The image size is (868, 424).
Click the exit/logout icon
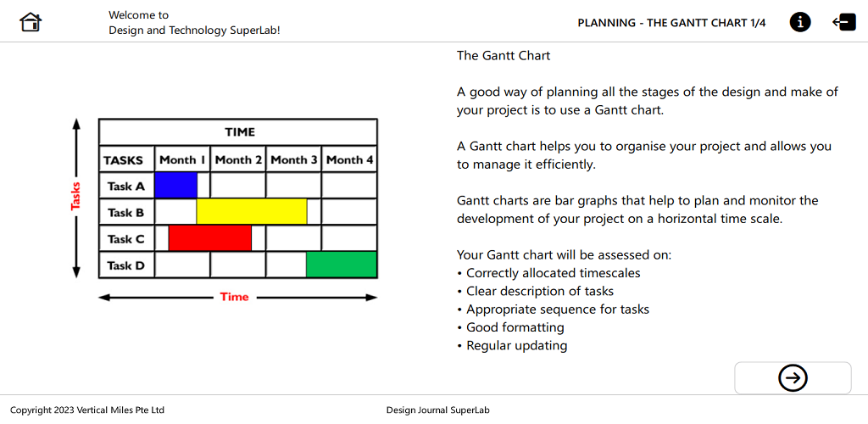click(x=844, y=22)
